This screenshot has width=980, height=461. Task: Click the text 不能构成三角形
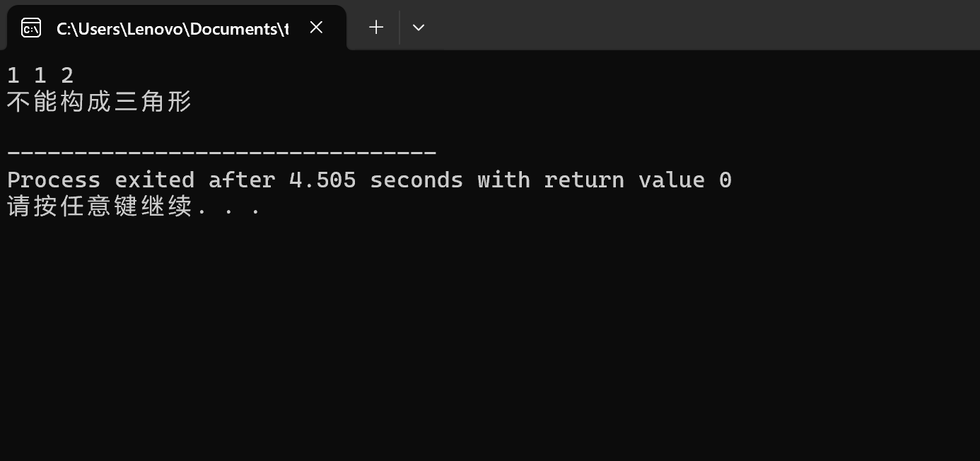click(100, 103)
